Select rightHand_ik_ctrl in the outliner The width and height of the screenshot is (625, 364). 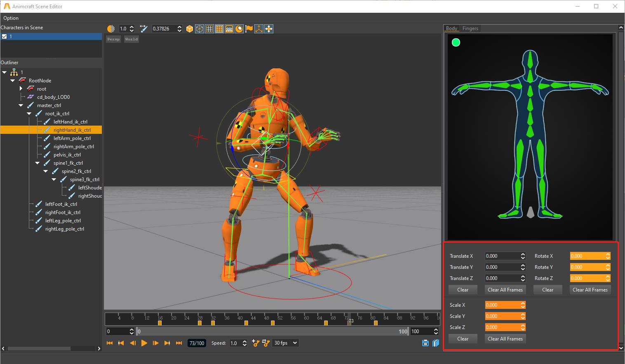72,130
